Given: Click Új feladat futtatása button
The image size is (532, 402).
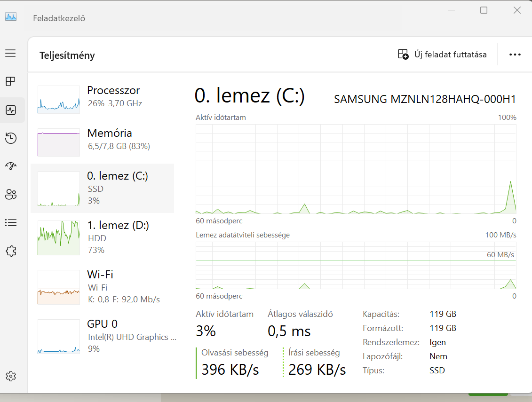Looking at the screenshot, I should coord(442,55).
